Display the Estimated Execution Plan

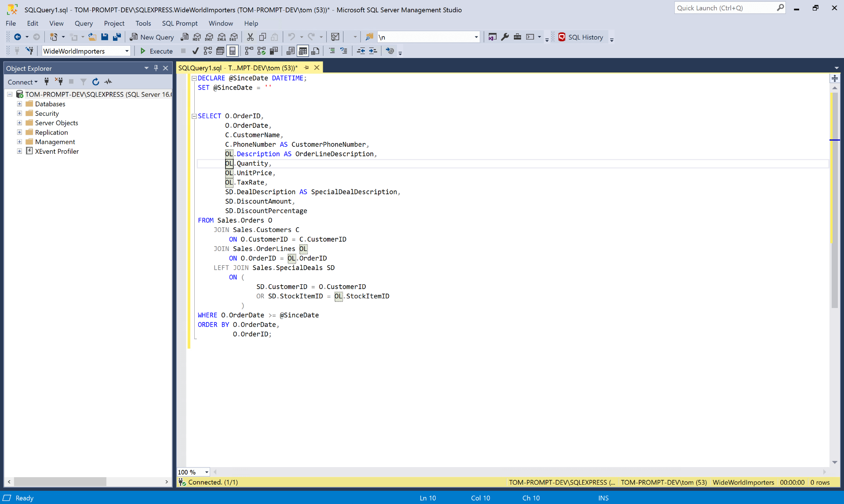(x=207, y=51)
